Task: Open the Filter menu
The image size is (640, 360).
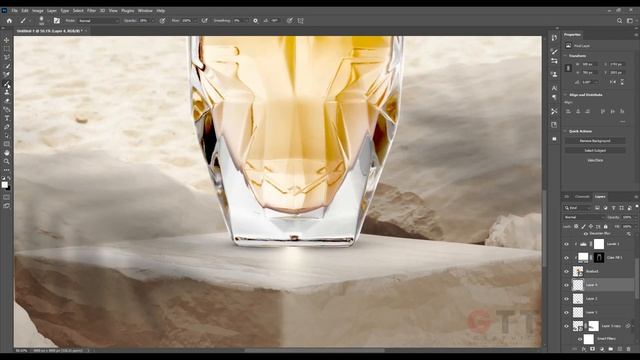Action: (x=91, y=11)
